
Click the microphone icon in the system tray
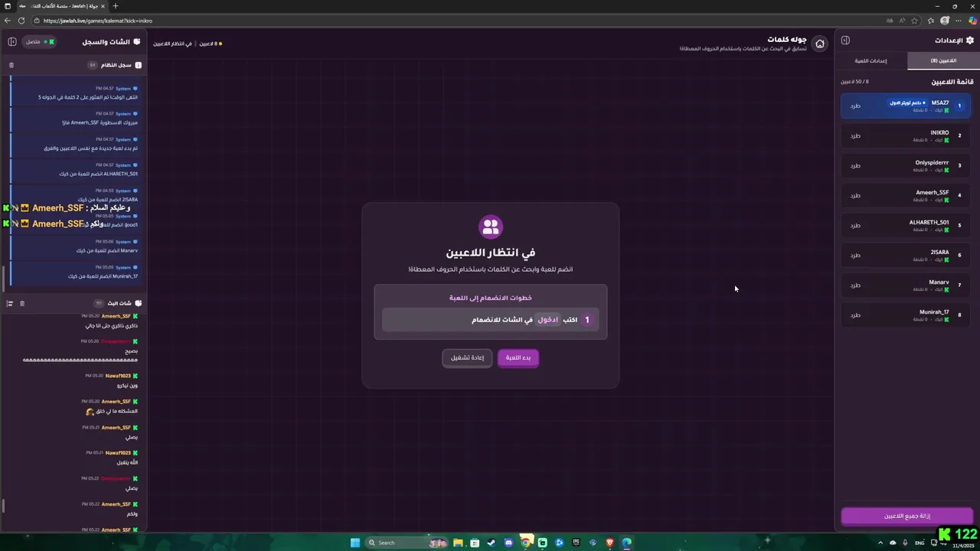tap(906, 543)
